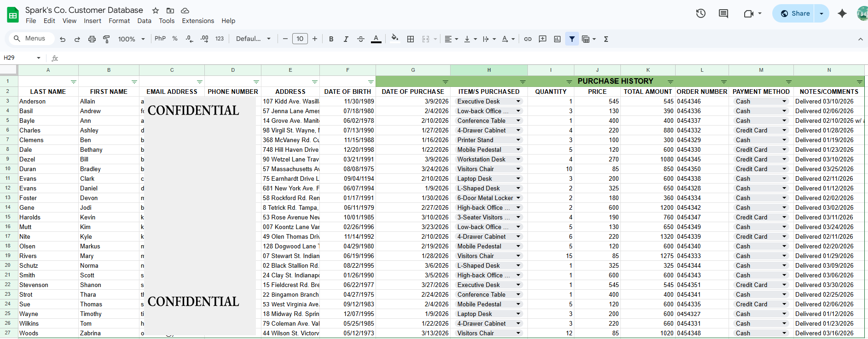Apply italic formatting
The height and width of the screenshot is (339, 868).
(x=346, y=39)
